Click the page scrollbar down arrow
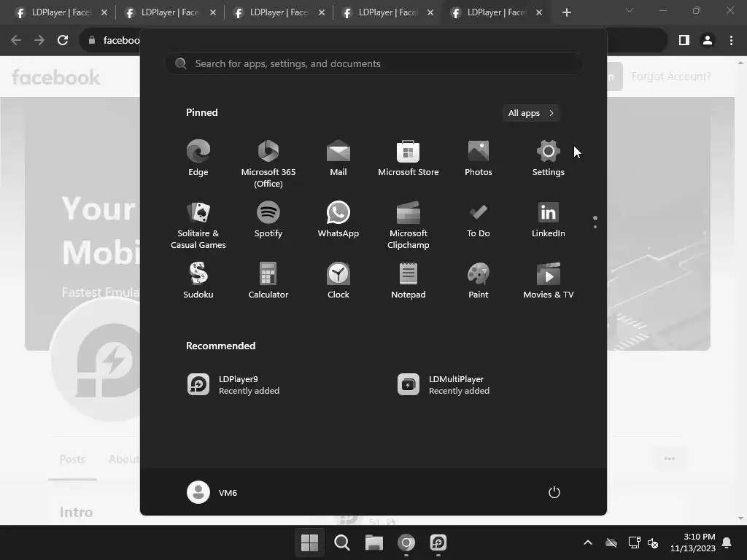 coord(740,518)
